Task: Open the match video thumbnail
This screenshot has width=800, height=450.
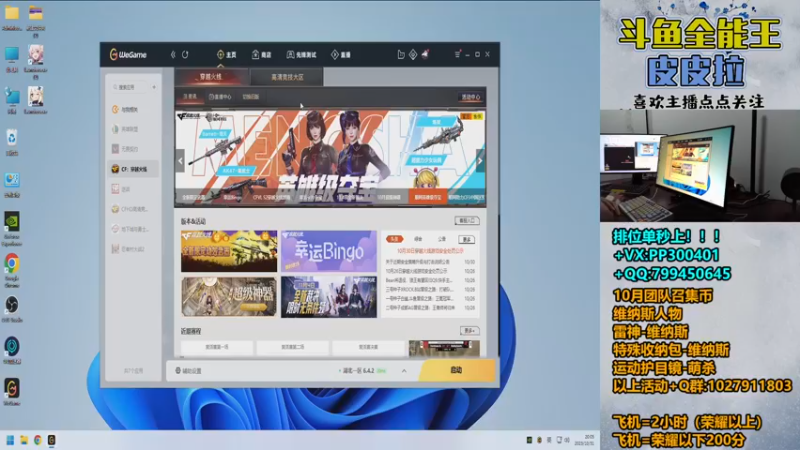Action: pos(444,348)
